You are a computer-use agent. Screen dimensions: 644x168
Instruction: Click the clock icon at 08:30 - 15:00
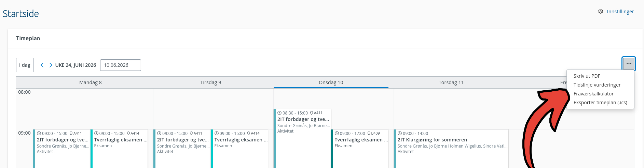pyautogui.click(x=279, y=113)
